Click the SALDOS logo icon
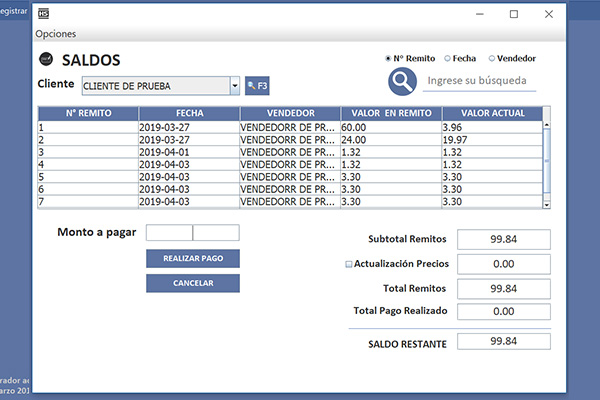 (x=45, y=60)
